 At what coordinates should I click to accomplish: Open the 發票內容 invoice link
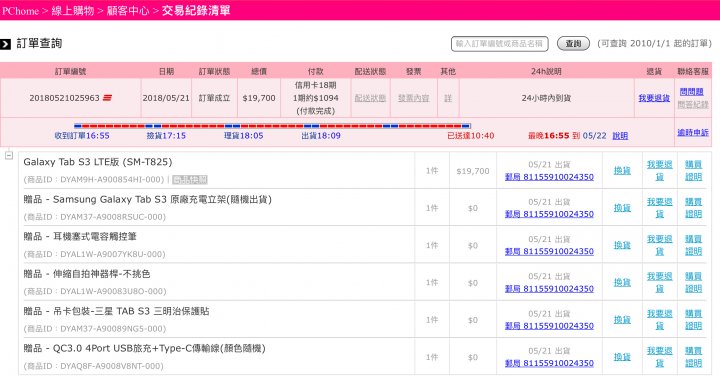click(413, 98)
